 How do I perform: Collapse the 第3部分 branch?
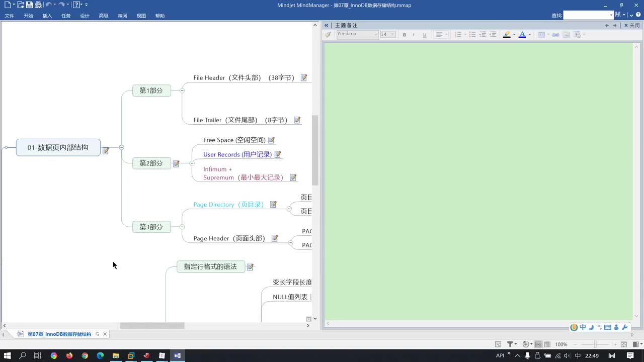tap(182, 227)
